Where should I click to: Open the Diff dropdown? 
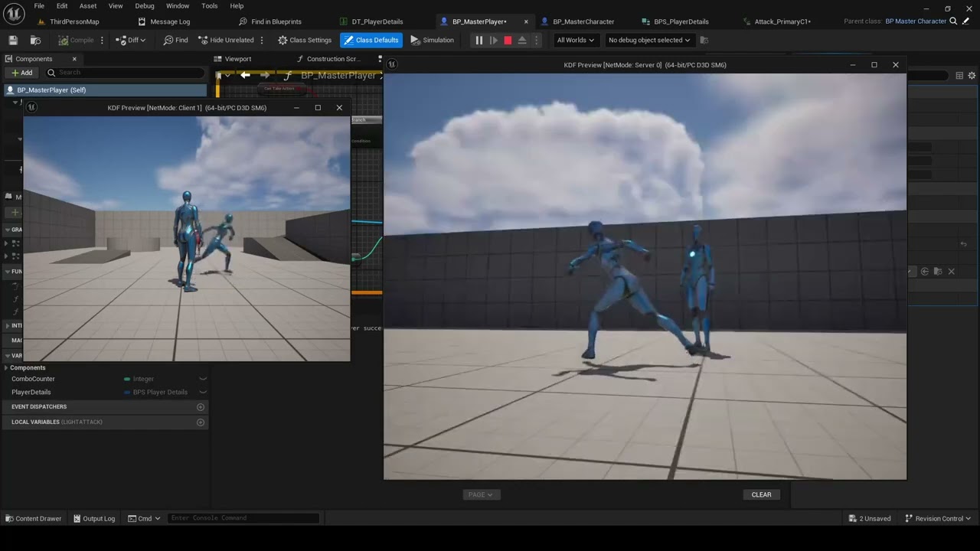tap(131, 40)
